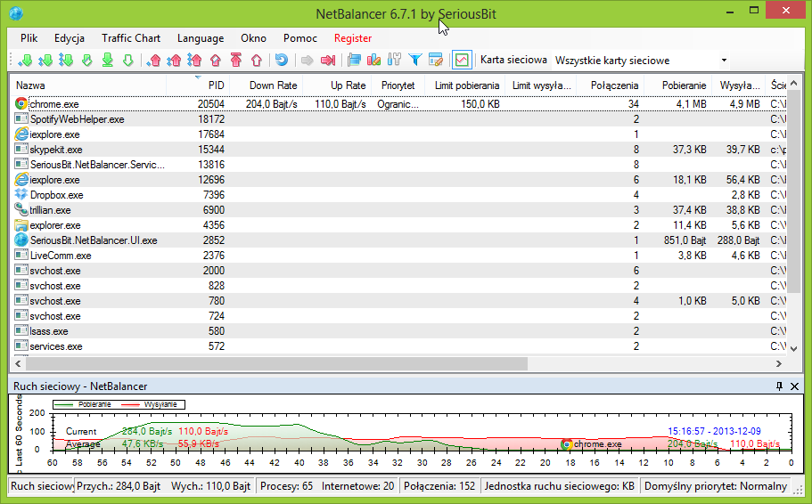The height and width of the screenshot is (504, 812).
Task: Click the blue circular reset arrow icon
Action: 281,60
